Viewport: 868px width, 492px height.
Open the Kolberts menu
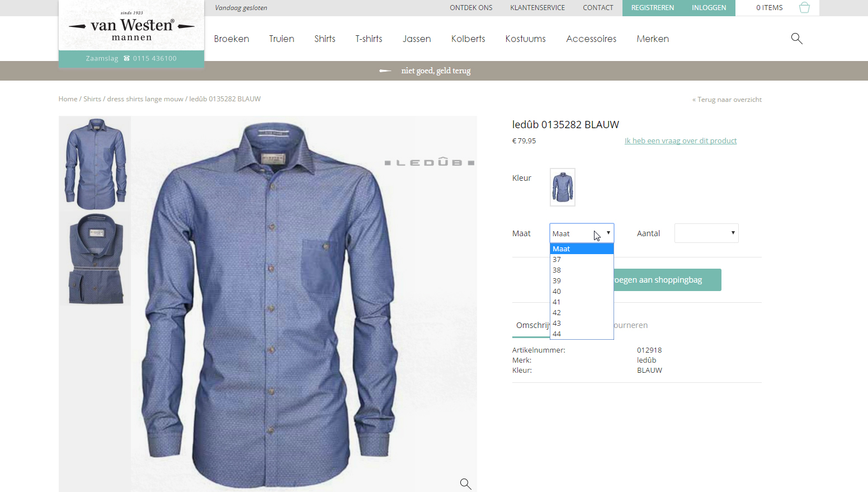tap(468, 39)
